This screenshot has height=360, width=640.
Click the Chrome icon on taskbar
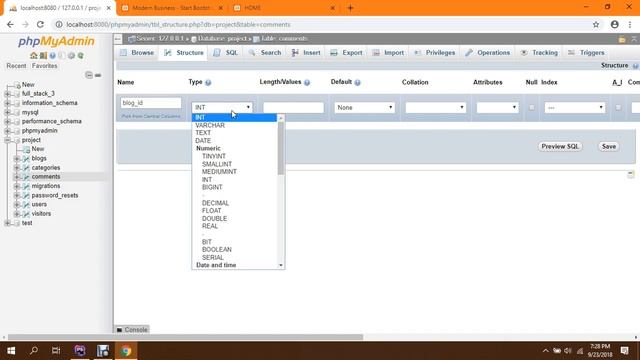pos(126,351)
